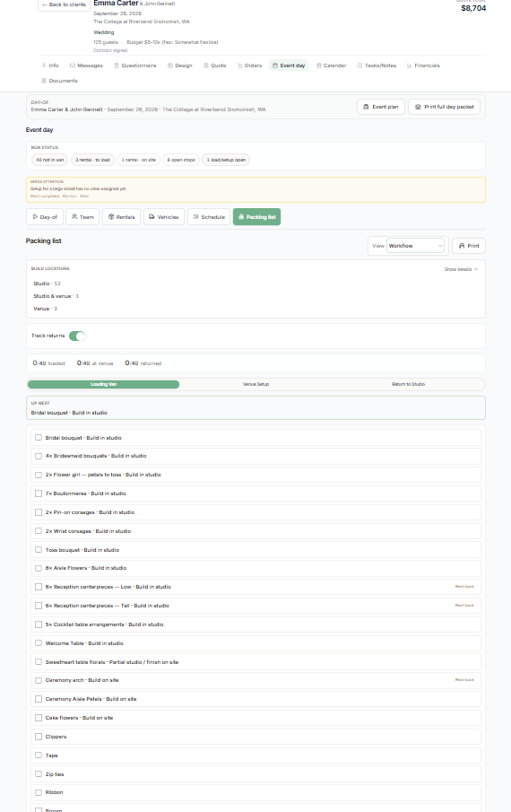Click the Calendar tab icon

318,65
